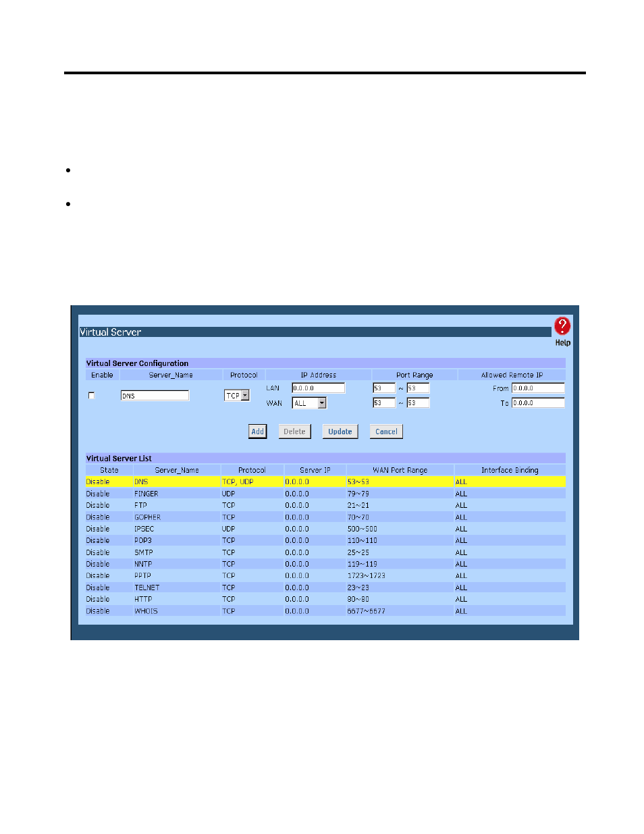Focus the LAN IP Address field 0.0.0.0
Image resolution: width=644 pixels, height=834 pixels.
point(318,388)
